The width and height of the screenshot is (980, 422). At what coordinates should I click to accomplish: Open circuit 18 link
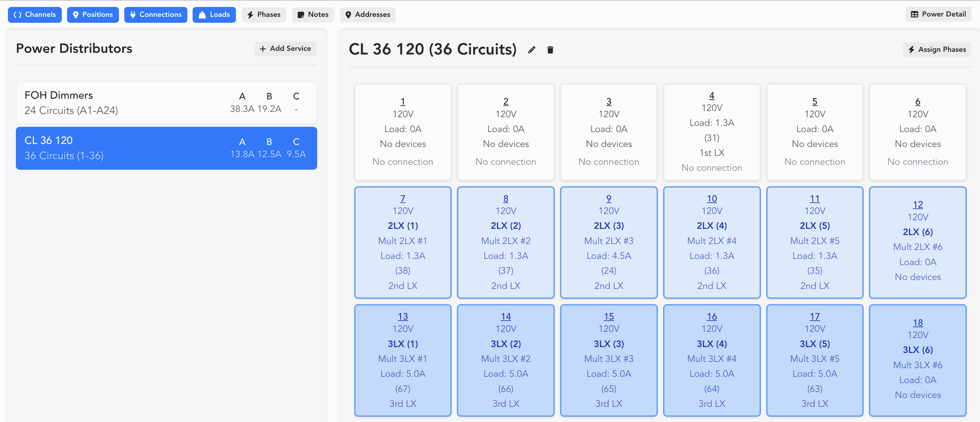pyautogui.click(x=918, y=322)
